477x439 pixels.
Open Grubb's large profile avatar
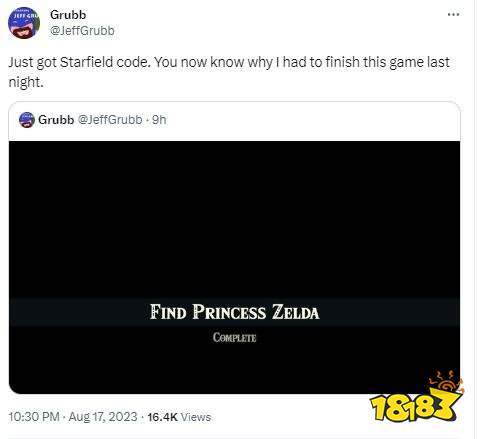[x=24, y=23]
